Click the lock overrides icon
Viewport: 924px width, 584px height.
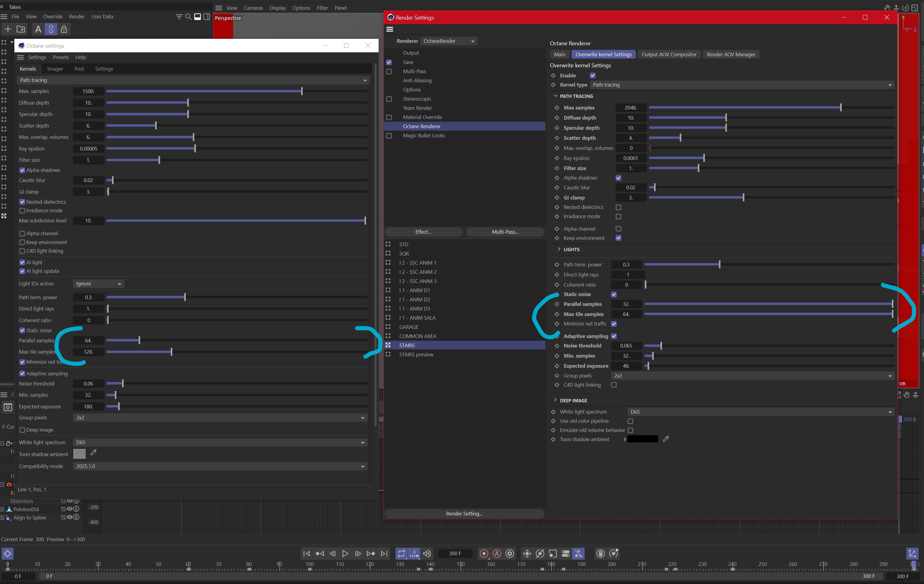coord(64,29)
